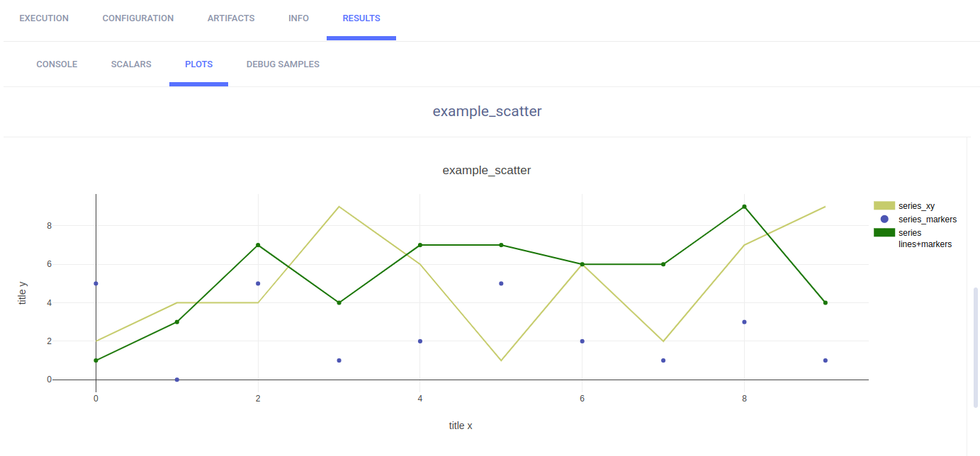Open the CONFIGURATION tab

[x=138, y=18]
